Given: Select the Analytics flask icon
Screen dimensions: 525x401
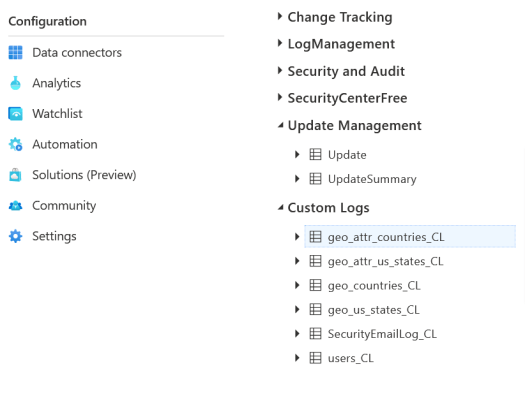Looking at the screenshot, I should coord(15,83).
